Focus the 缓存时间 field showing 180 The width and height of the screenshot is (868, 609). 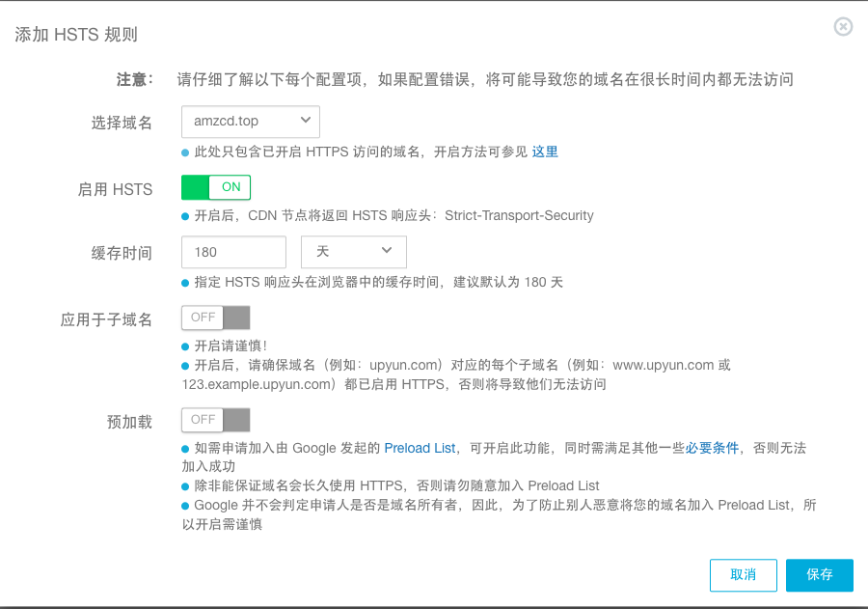233,252
